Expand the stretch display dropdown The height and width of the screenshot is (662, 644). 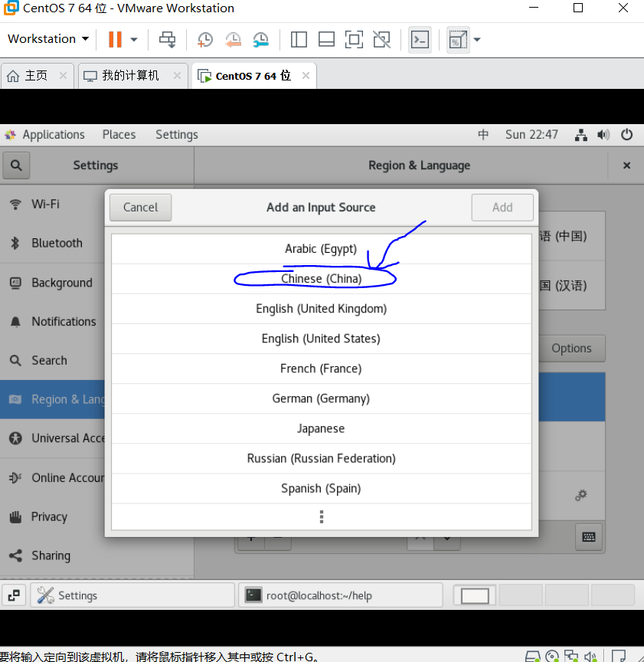[477, 40]
